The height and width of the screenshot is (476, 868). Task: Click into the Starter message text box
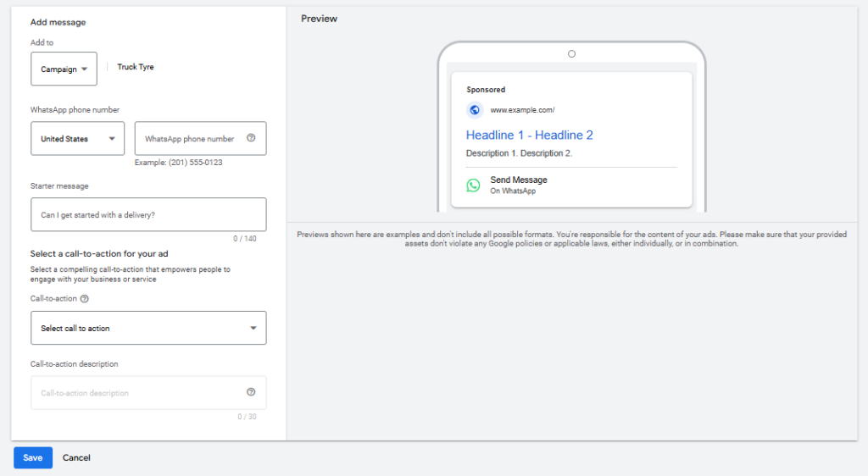148,215
